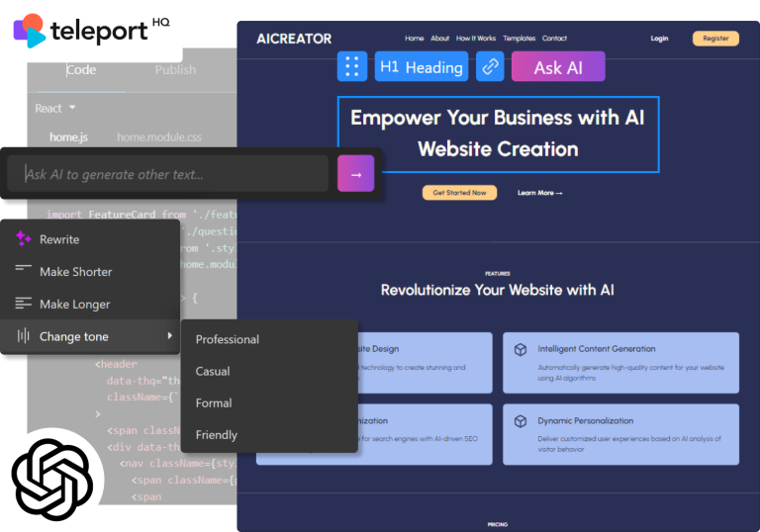Switch to the Publish tab
The height and width of the screenshot is (532, 760).
point(175,70)
